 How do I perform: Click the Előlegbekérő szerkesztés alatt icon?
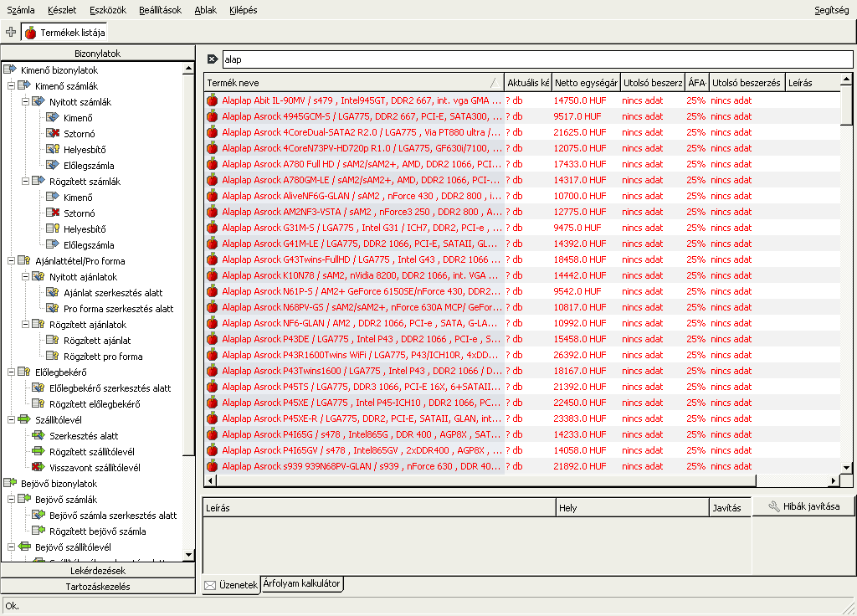[38, 388]
